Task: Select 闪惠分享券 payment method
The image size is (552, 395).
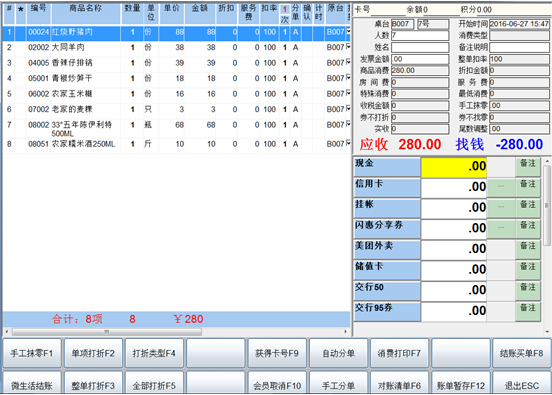Action: [x=387, y=229]
